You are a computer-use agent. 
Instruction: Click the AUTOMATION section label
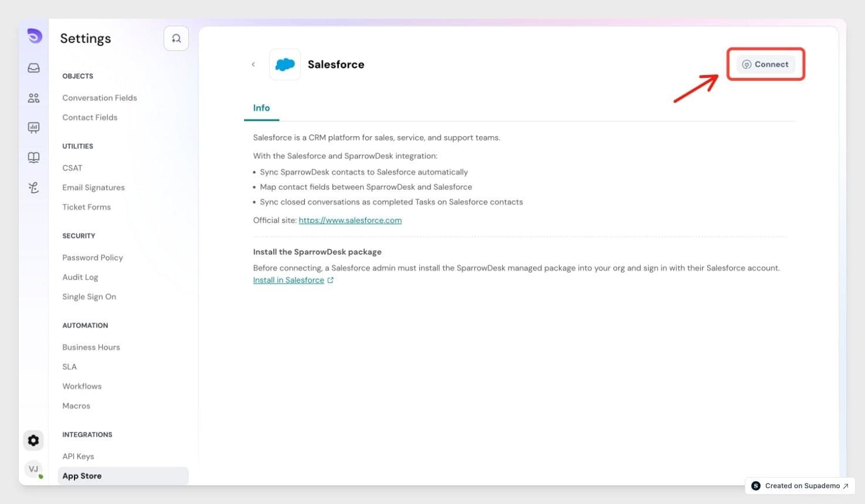pos(85,326)
